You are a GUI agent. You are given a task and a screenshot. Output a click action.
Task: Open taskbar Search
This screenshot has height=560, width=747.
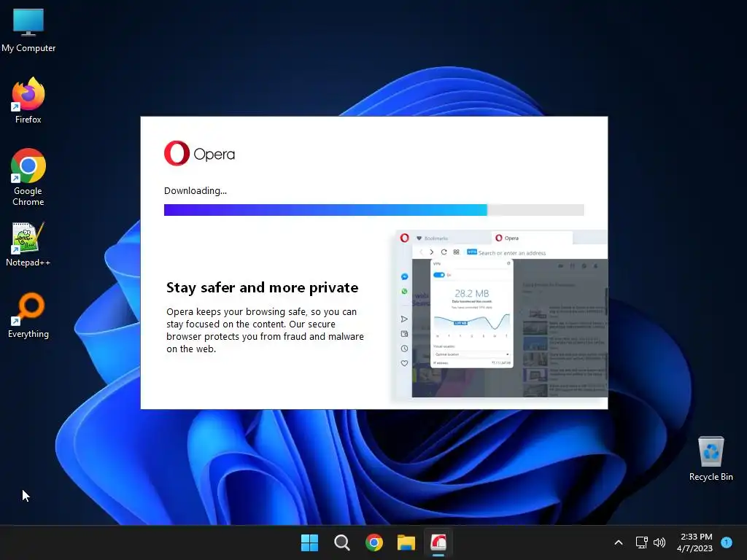click(342, 542)
